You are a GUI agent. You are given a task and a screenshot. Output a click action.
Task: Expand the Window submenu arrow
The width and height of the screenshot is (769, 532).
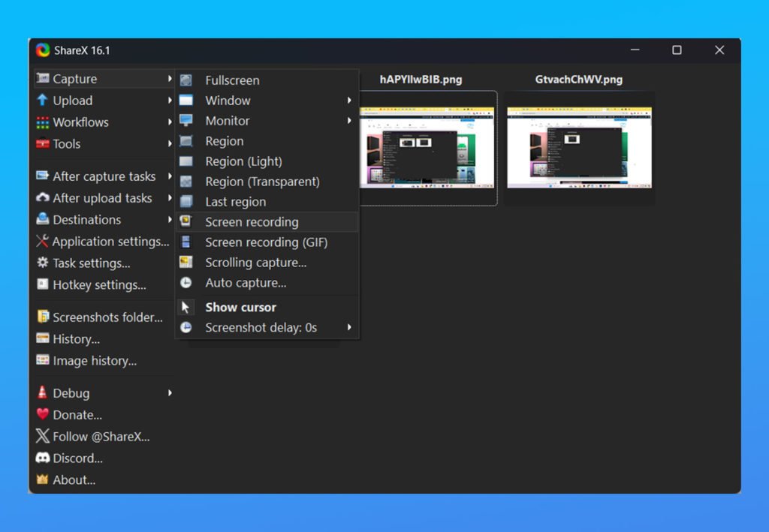coord(349,101)
